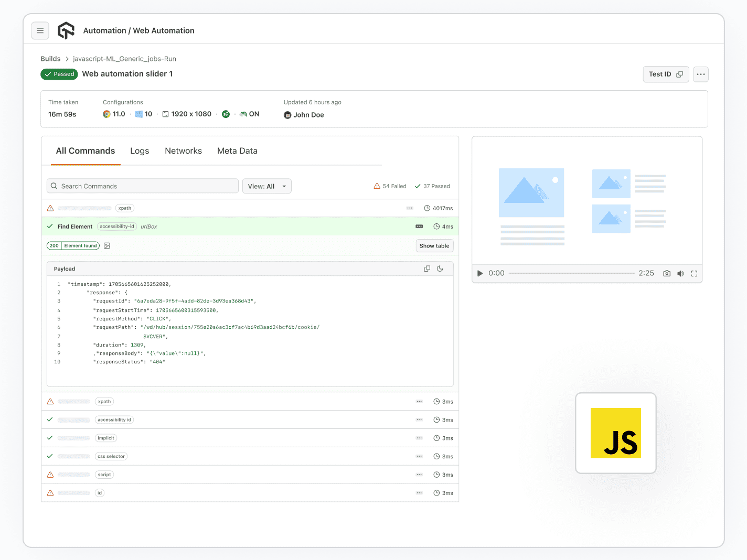Viewport: 747px width, 560px height.
Task: Open the Logs tab
Action: 139,151
